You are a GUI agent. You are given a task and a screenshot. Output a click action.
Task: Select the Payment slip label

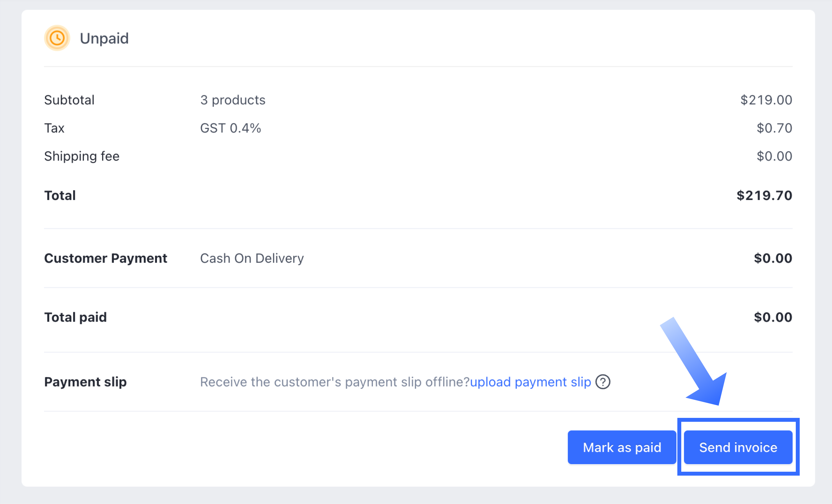85,382
